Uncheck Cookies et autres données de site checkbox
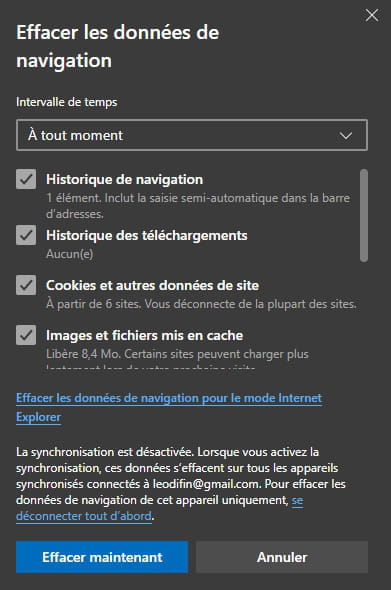 [x=26, y=285]
